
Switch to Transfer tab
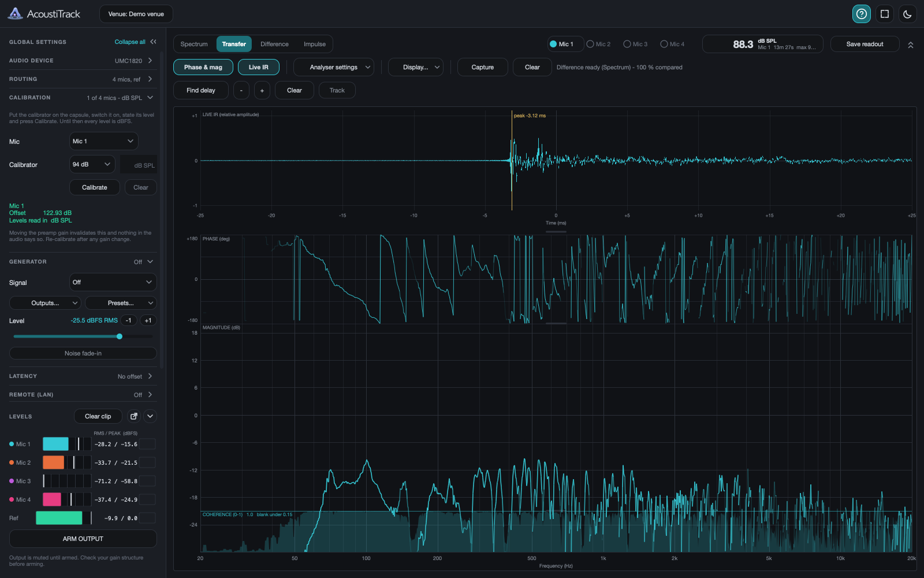[234, 44]
